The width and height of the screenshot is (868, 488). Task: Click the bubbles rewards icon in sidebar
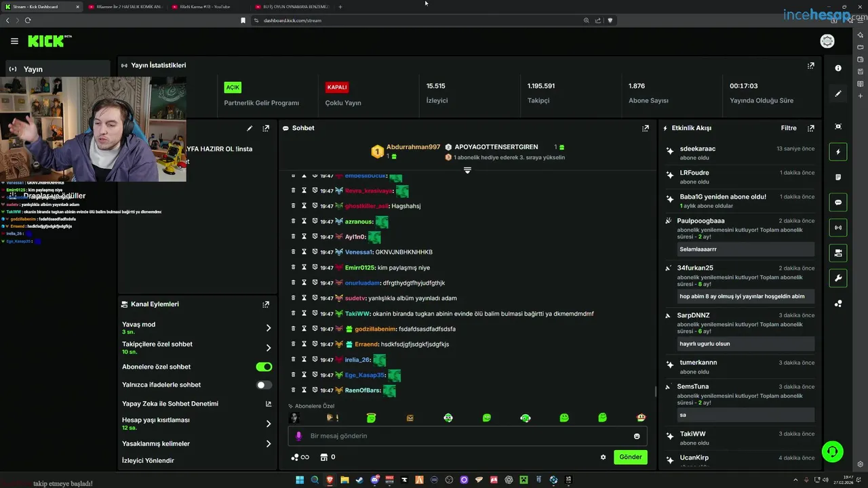point(838,304)
